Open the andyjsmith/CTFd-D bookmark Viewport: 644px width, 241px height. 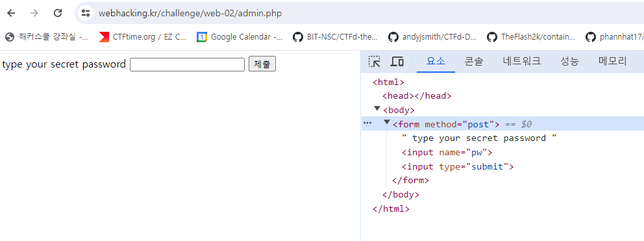432,37
